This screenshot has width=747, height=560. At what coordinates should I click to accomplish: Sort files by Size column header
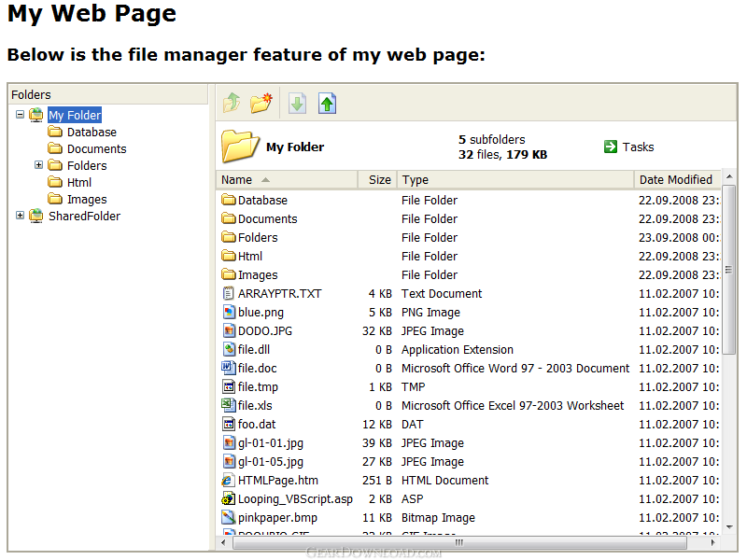[x=379, y=180]
